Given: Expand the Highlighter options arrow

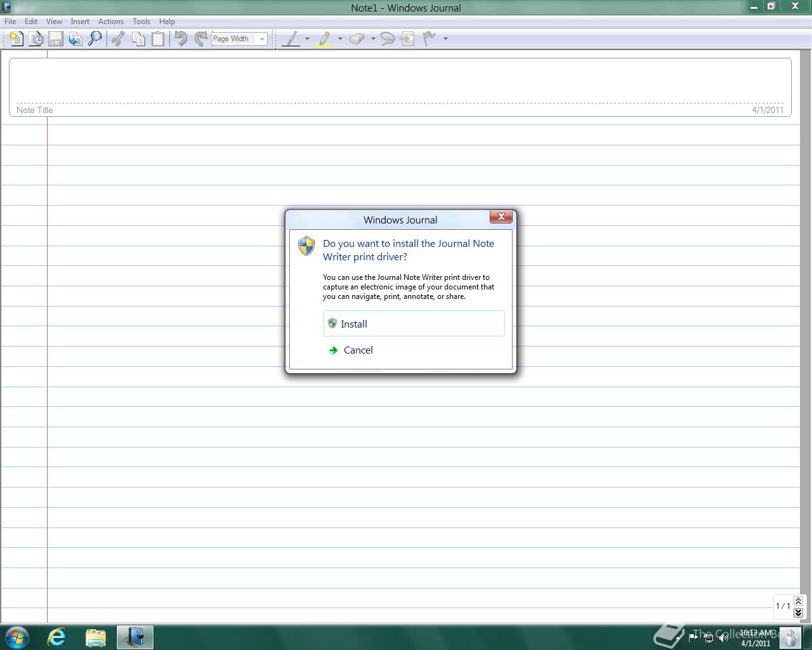Looking at the screenshot, I should point(340,39).
